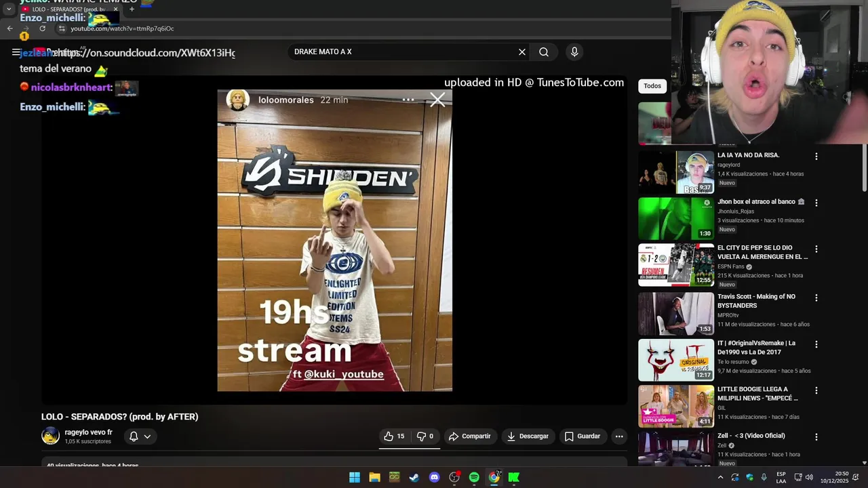Open options for Jhon box el atraco video
The width and height of the screenshot is (868, 488).
click(x=816, y=203)
